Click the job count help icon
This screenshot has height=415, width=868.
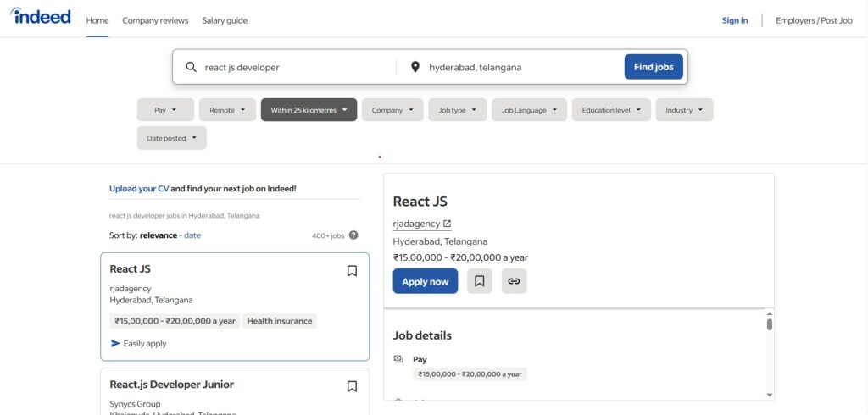353,235
